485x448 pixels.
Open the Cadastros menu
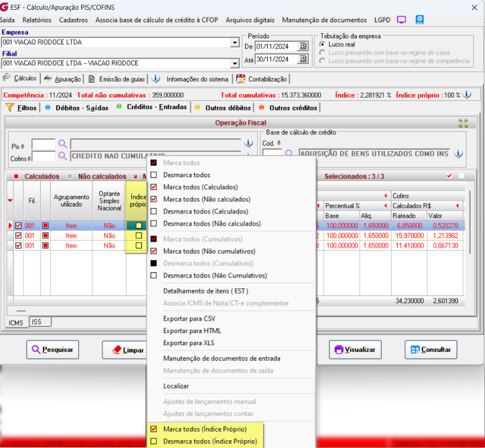click(73, 20)
